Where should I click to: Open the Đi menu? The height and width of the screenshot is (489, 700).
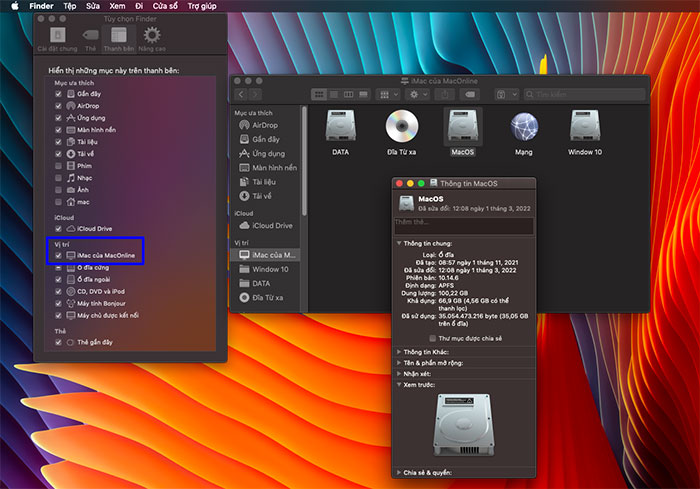point(139,6)
